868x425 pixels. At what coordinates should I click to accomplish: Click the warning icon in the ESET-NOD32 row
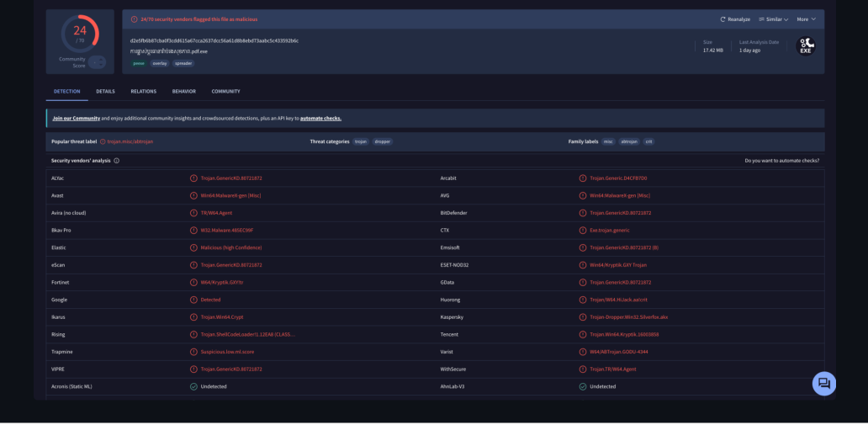point(582,265)
